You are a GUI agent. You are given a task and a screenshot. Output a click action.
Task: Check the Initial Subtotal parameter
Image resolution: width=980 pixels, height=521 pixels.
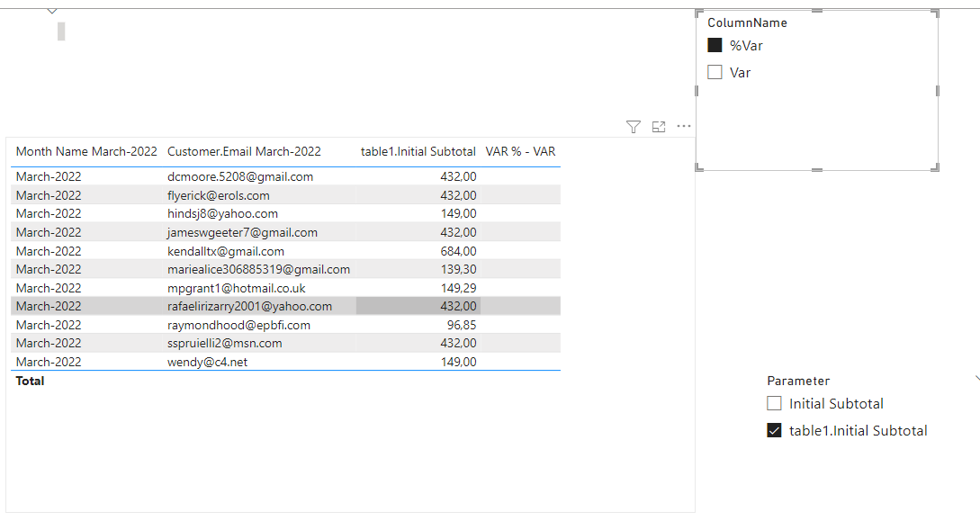(775, 403)
